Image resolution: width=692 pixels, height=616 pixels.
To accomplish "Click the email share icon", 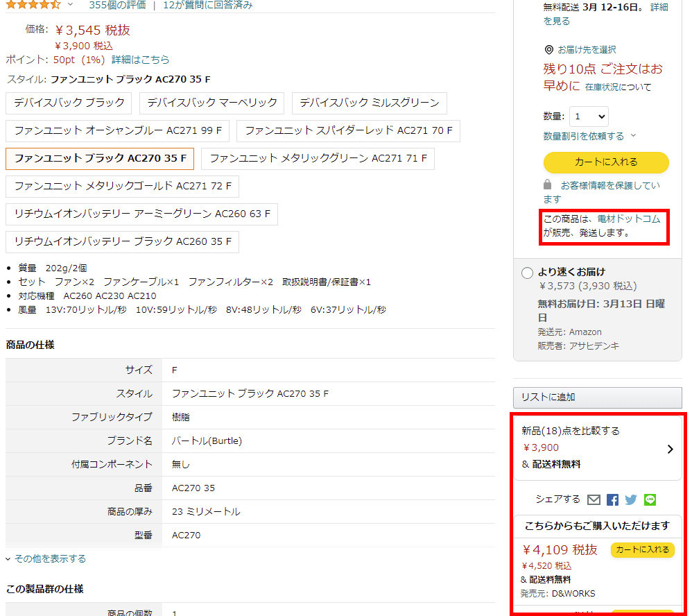I will (594, 499).
